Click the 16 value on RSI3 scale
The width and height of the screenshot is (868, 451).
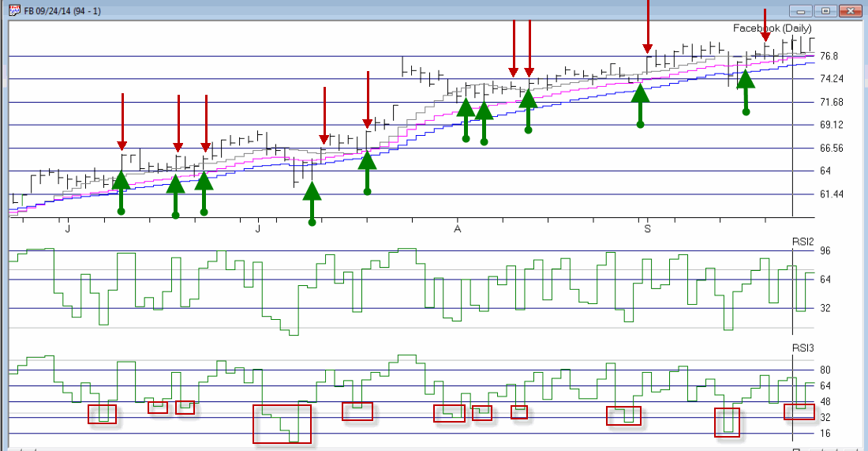(x=825, y=434)
